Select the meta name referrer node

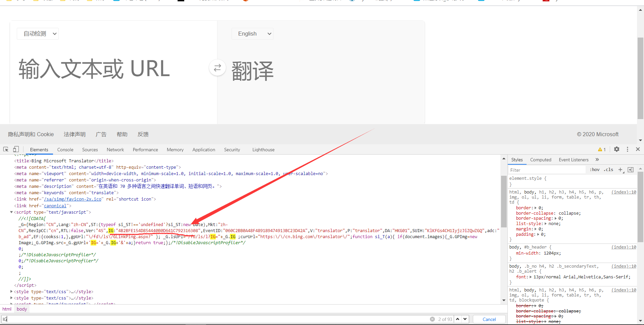(85, 180)
